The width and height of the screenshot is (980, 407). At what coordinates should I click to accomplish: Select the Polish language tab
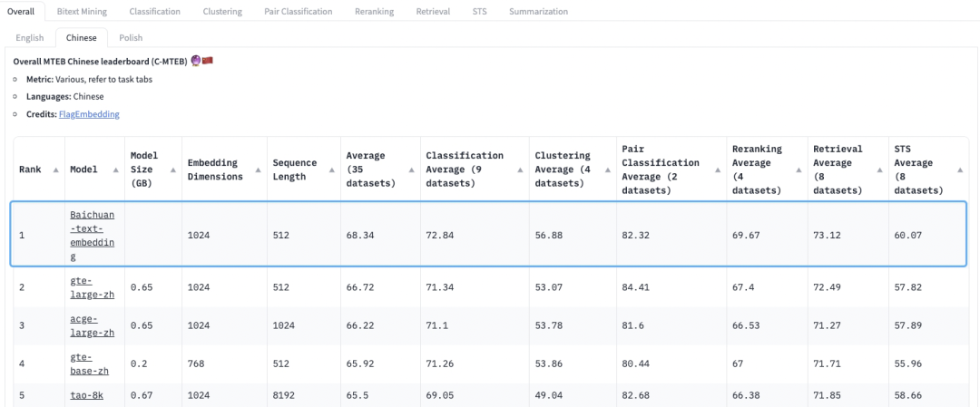(x=131, y=37)
